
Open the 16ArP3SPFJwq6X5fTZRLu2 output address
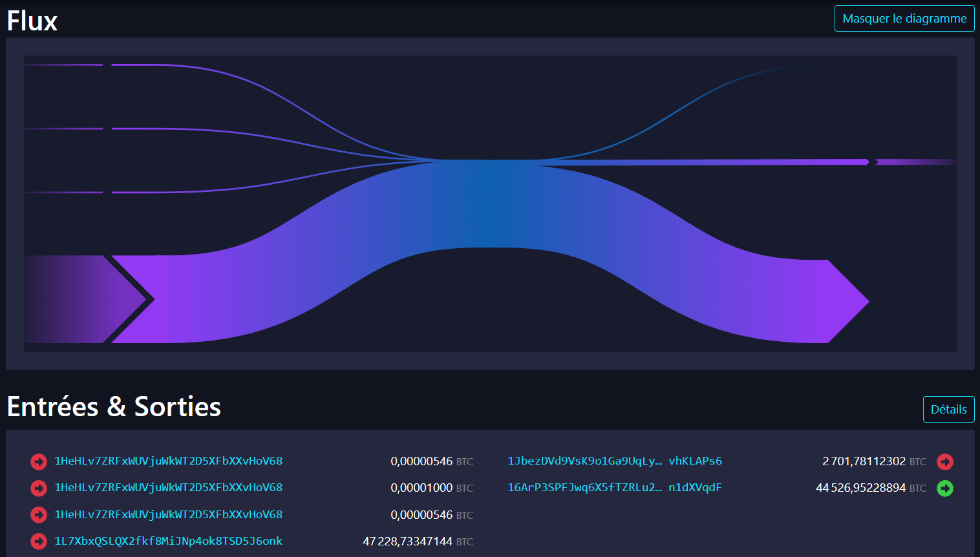(x=584, y=488)
